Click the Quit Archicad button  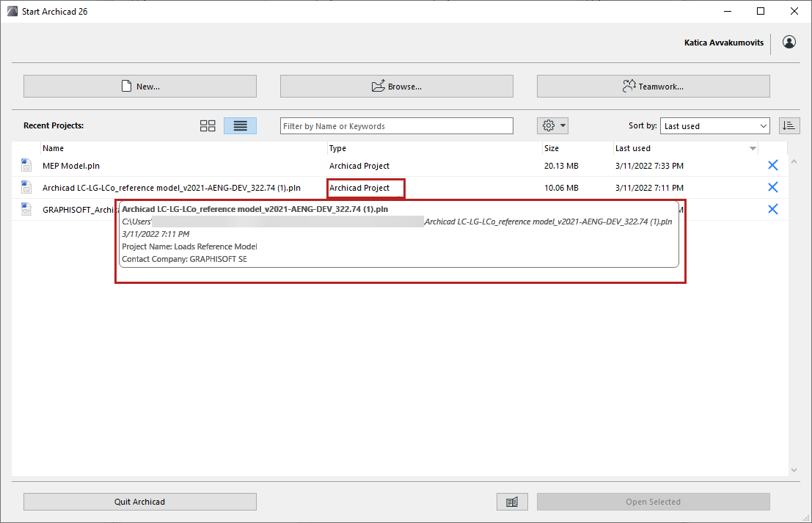pos(140,502)
